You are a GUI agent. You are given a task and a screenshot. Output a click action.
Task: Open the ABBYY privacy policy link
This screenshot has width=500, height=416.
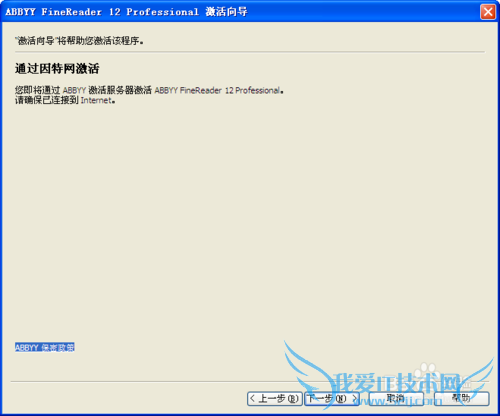click(45, 347)
